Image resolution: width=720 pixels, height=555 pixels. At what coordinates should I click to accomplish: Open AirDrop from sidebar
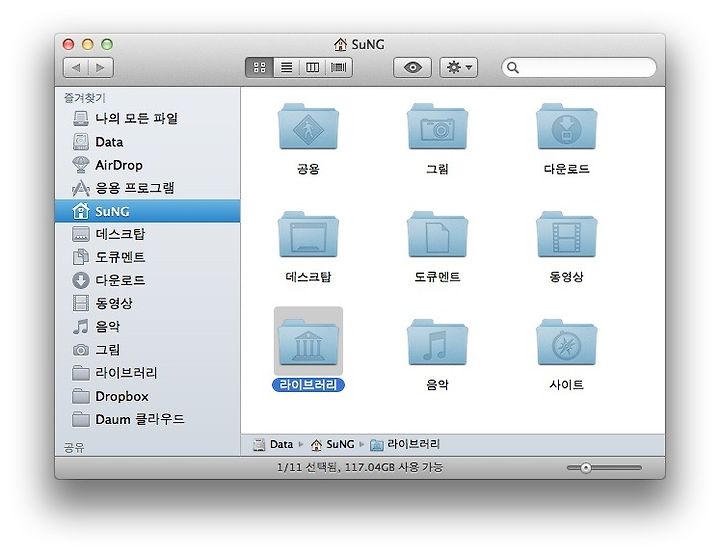coord(147,165)
